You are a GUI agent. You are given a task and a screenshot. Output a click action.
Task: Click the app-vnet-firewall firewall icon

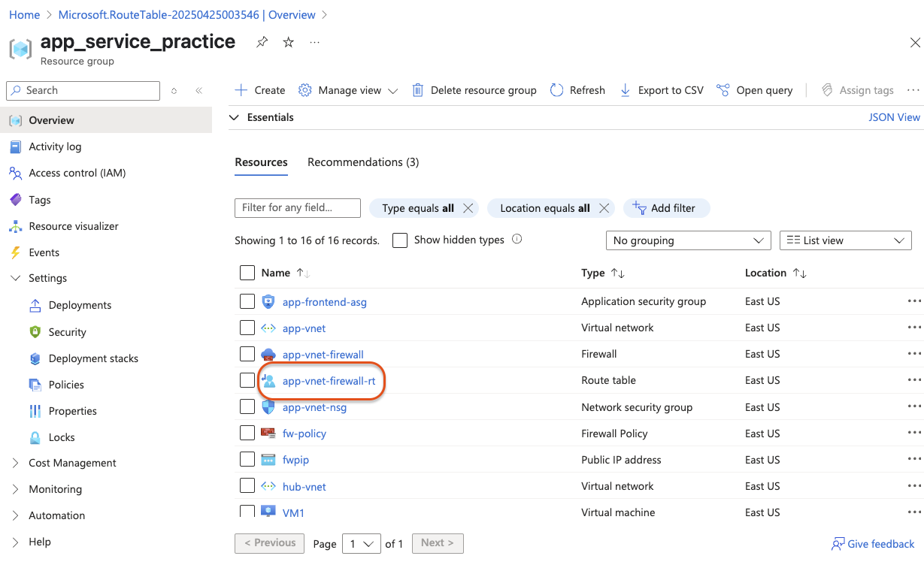point(268,354)
